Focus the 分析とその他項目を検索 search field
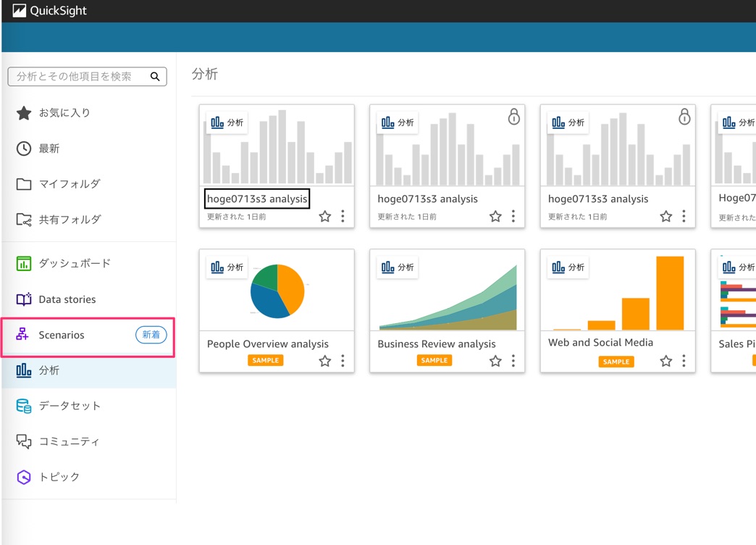 88,76
